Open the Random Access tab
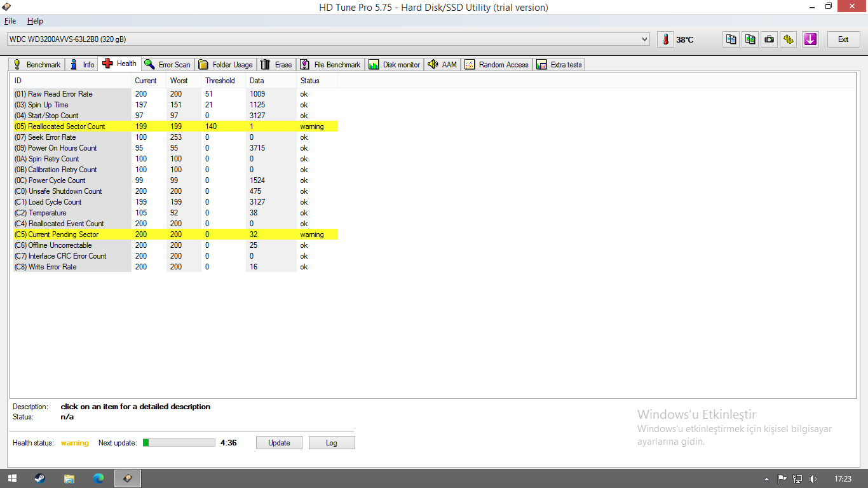Screen dimensions: 868x488 497,64
